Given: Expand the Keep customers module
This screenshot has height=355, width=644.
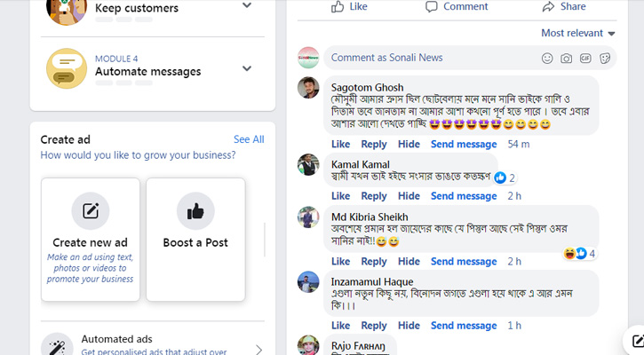Looking at the screenshot, I should pyautogui.click(x=247, y=6).
